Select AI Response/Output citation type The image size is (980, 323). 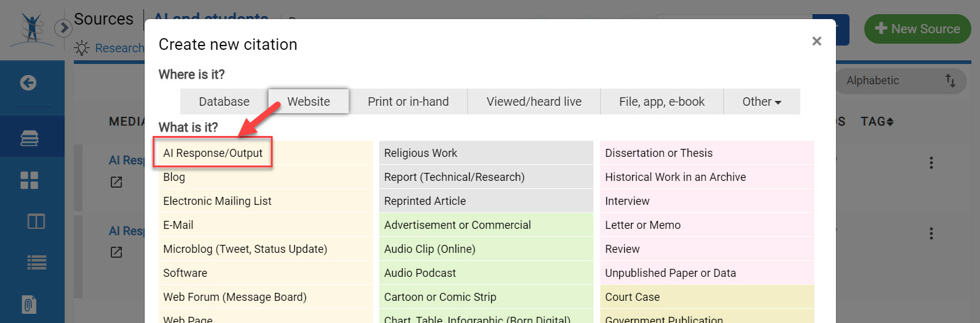[213, 153]
